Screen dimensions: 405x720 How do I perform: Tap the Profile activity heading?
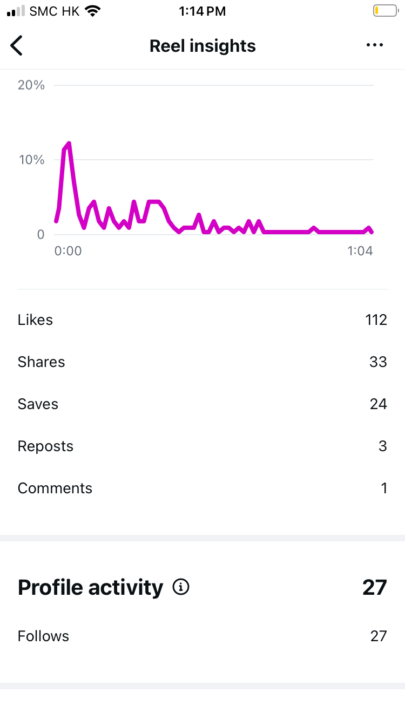(90, 587)
